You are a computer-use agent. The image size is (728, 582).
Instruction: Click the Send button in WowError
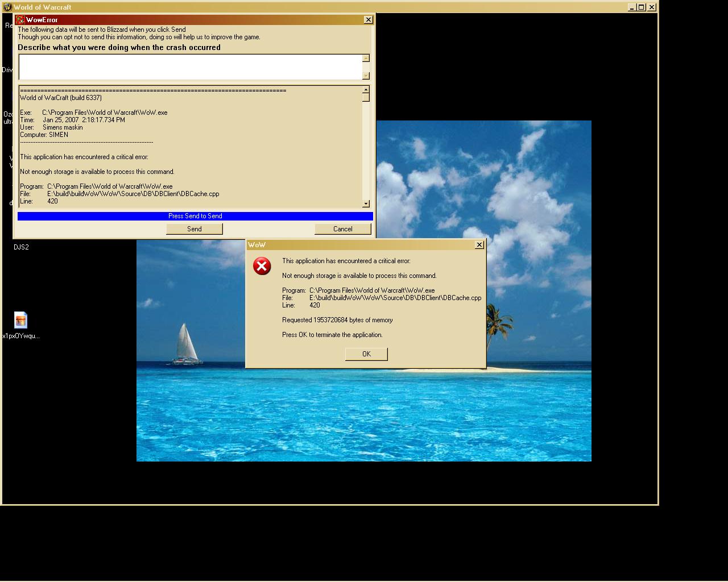pyautogui.click(x=195, y=229)
